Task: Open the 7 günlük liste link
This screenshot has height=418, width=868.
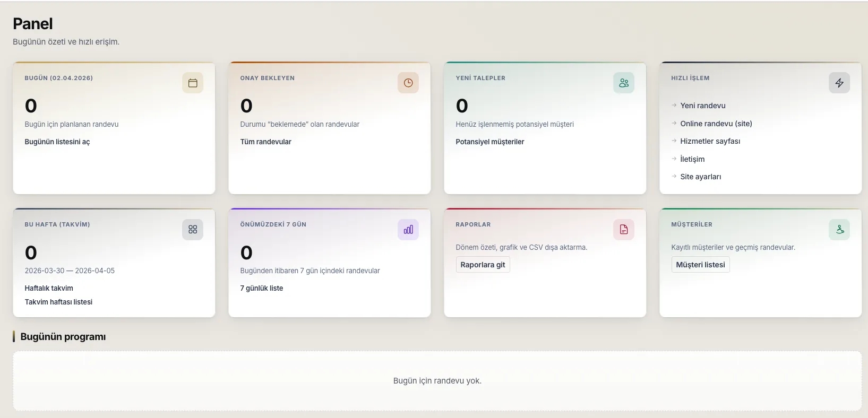Action: point(261,288)
